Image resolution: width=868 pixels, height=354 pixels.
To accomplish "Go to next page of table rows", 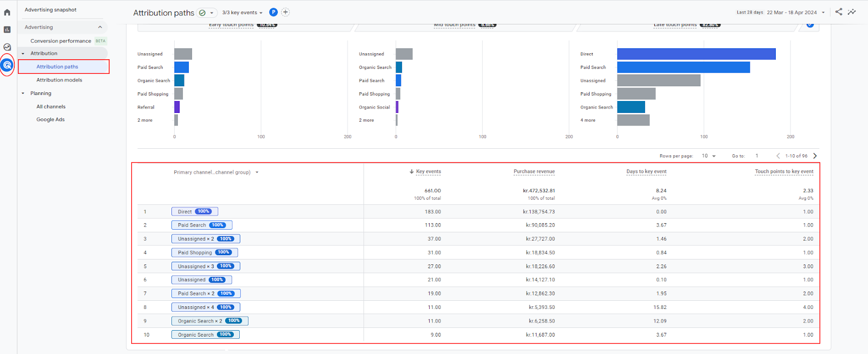I will pos(815,156).
